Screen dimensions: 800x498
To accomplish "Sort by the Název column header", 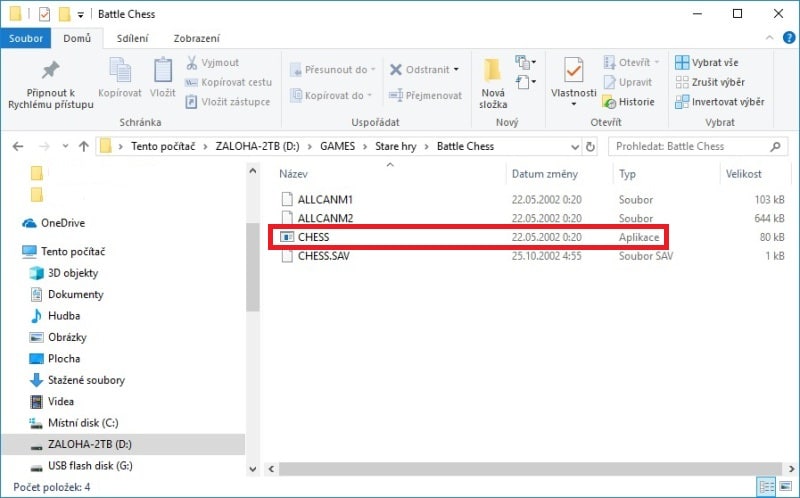I will [x=293, y=174].
